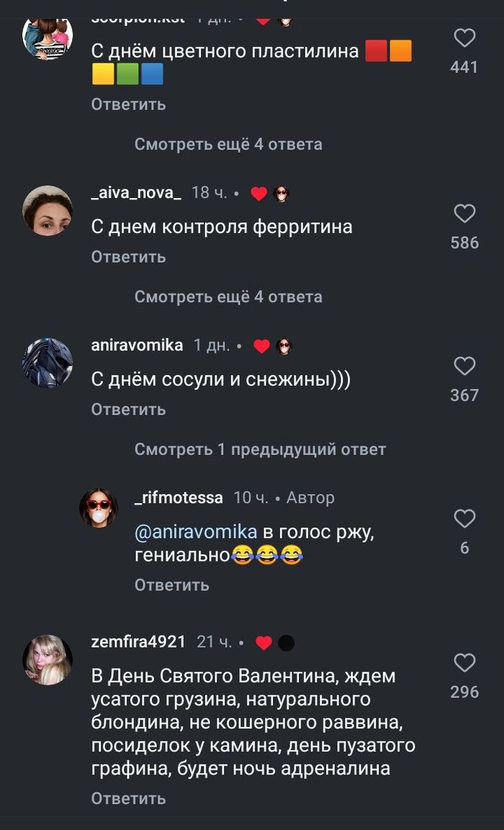
Task: Show 1 previous reply under aniravomika
Action: pos(260,449)
